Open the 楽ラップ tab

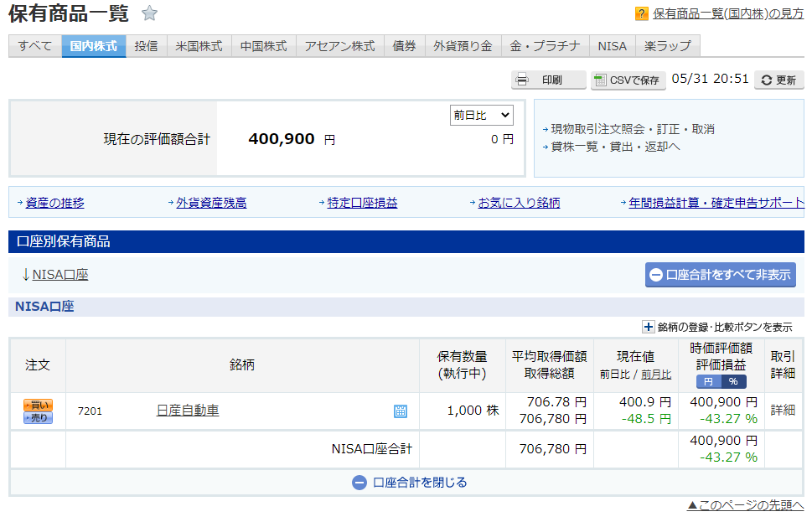tap(668, 46)
